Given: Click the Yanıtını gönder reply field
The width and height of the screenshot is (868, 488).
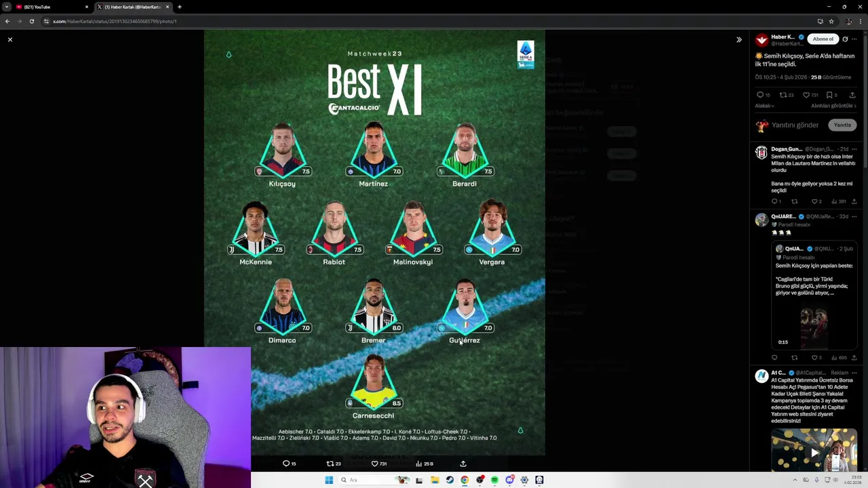Looking at the screenshot, I should click(795, 125).
